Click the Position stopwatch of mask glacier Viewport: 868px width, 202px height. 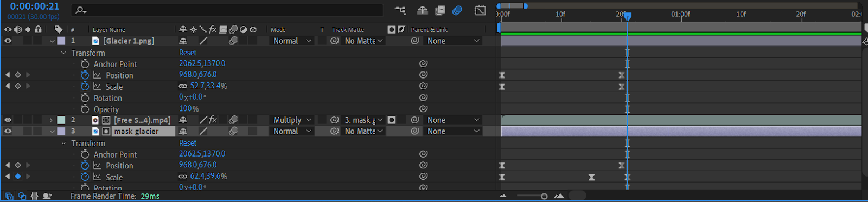click(x=85, y=166)
